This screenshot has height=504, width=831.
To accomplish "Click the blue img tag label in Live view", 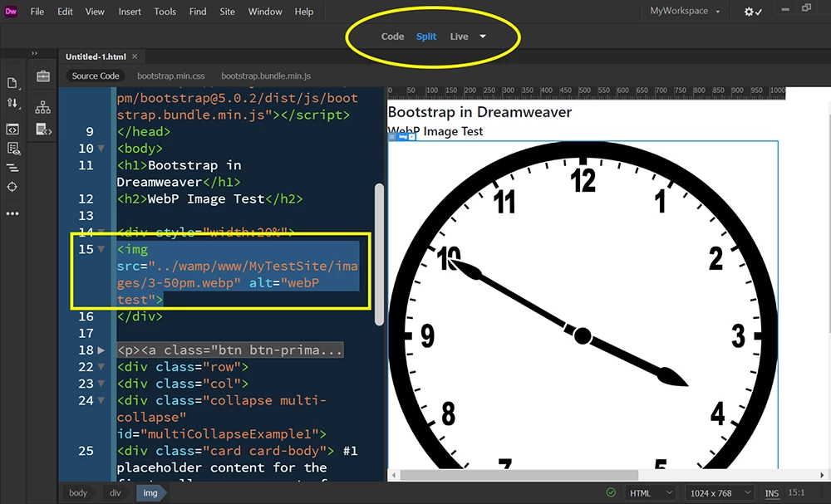I will point(403,137).
